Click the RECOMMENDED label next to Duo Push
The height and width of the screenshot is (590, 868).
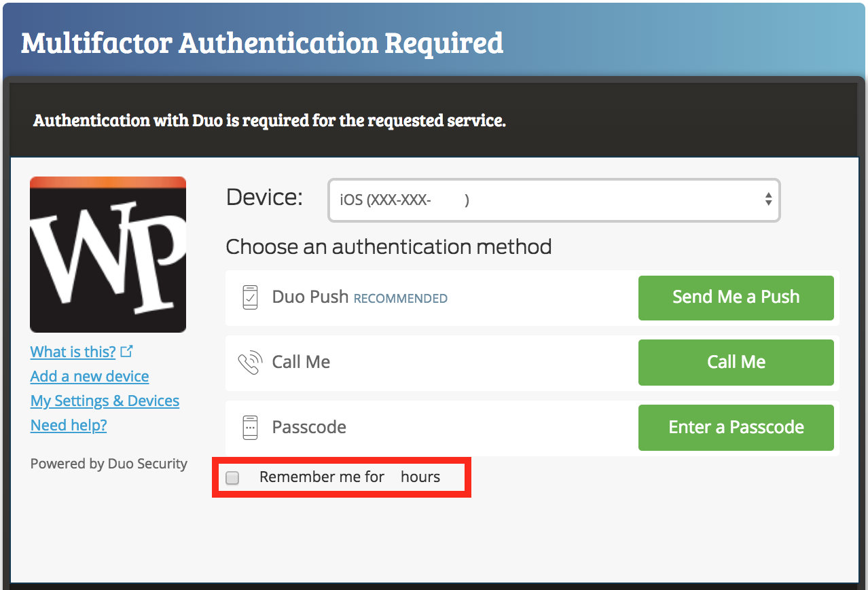(x=401, y=298)
